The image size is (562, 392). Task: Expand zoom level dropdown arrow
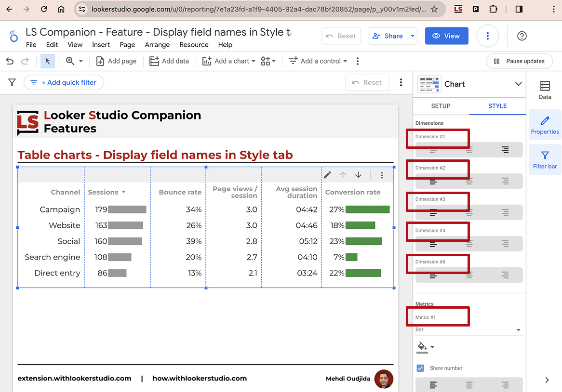pos(81,61)
